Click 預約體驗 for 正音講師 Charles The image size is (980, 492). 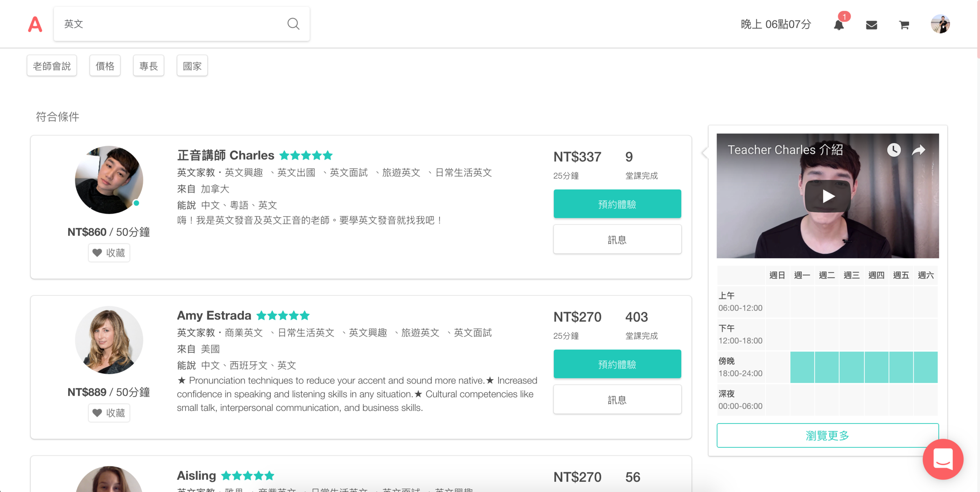click(617, 204)
